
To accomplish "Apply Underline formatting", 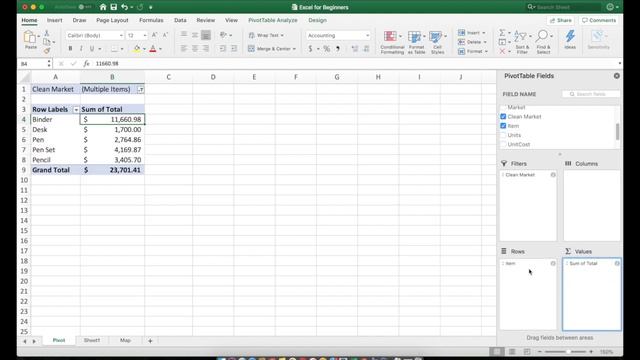I will [92, 49].
